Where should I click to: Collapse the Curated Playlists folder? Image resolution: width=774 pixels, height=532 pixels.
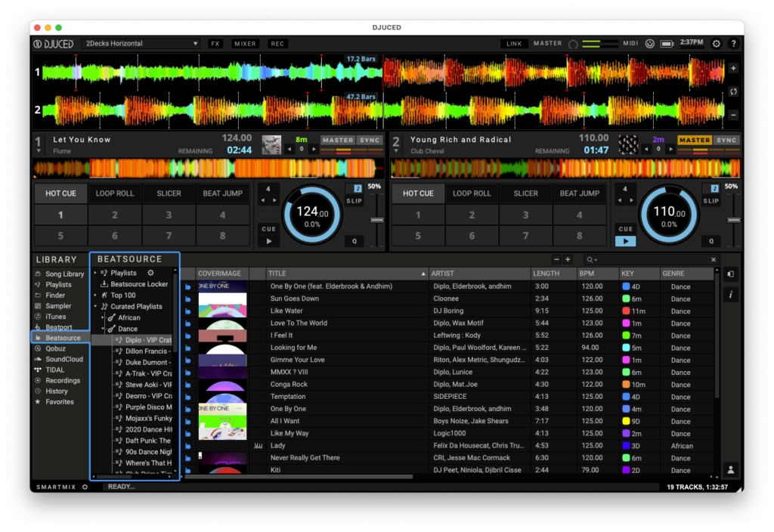pyautogui.click(x=95, y=307)
